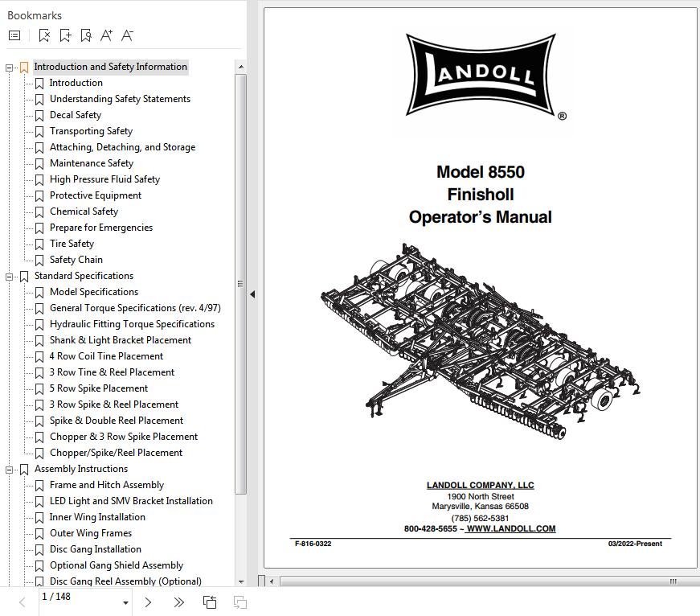700x616 pixels.
Task: Click bookmark icon beside Standard Specifications
Action: [x=24, y=277]
